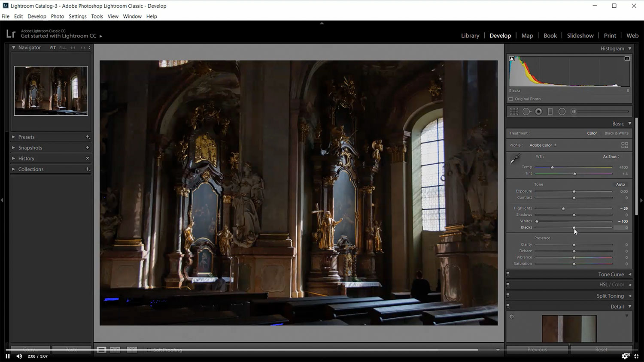Toggle shadow clipping indicator in histogram
644x362 pixels.
(x=512, y=59)
